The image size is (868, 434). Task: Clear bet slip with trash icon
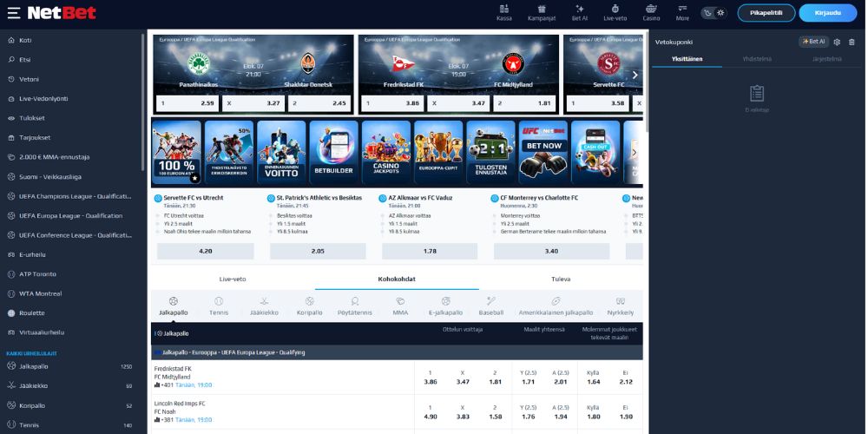coord(852,42)
